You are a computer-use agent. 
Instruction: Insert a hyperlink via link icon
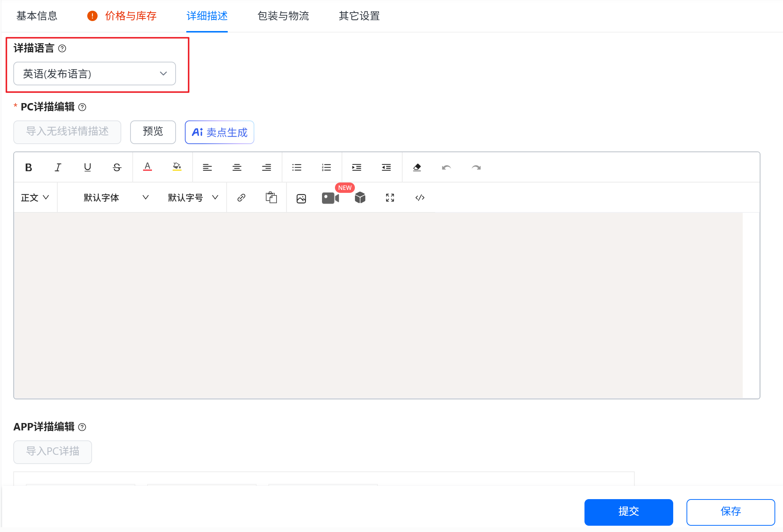point(241,198)
